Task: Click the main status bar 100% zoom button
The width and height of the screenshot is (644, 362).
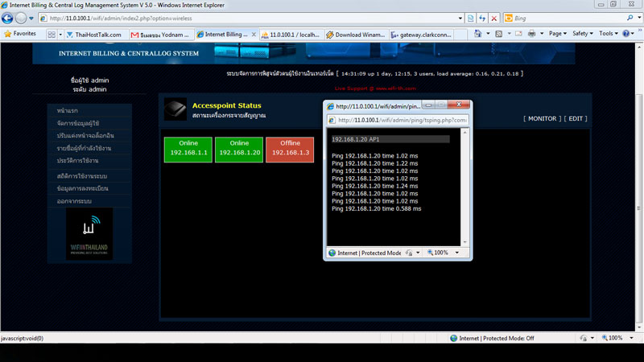Action: click(613, 338)
